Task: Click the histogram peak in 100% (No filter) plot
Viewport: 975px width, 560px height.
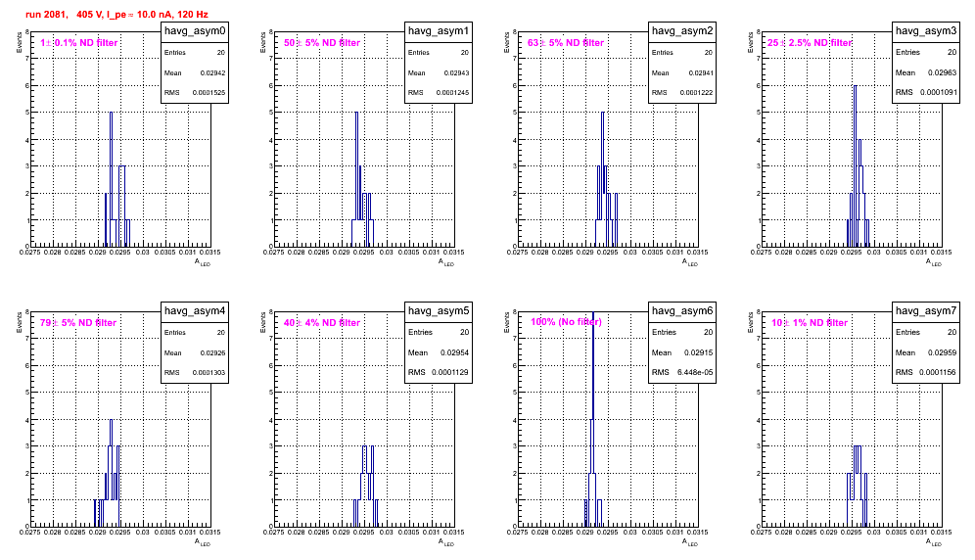Action: [593, 313]
